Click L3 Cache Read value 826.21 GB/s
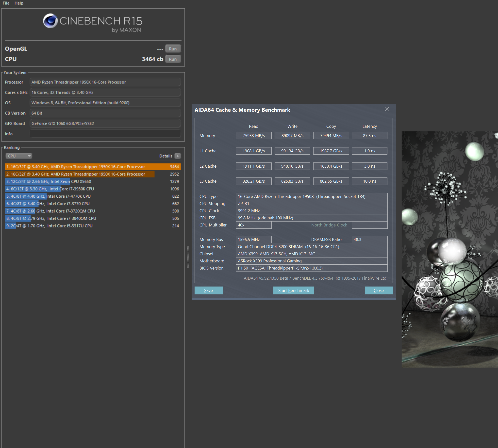 click(254, 181)
